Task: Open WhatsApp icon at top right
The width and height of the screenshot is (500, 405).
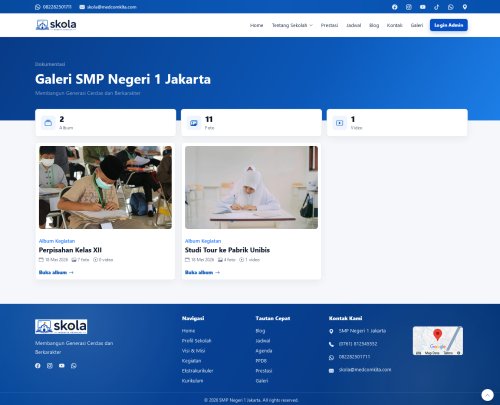Action: pos(451,7)
